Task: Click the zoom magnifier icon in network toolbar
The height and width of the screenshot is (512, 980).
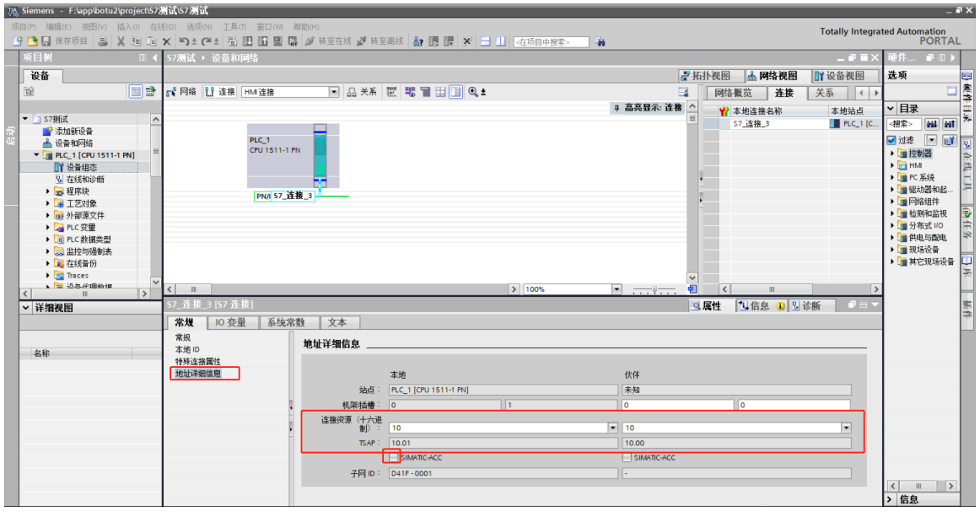Action: pos(473,92)
